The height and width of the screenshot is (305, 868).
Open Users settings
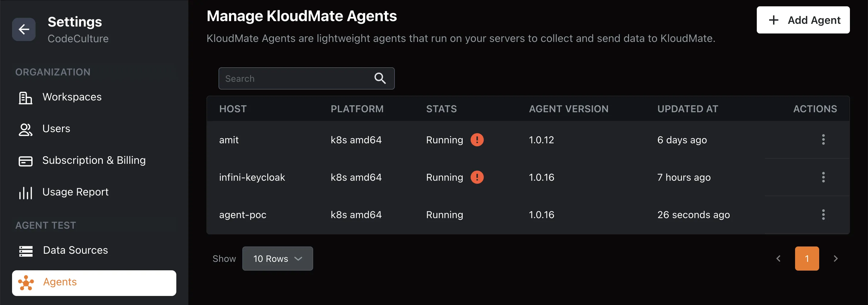[x=94, y=129]
